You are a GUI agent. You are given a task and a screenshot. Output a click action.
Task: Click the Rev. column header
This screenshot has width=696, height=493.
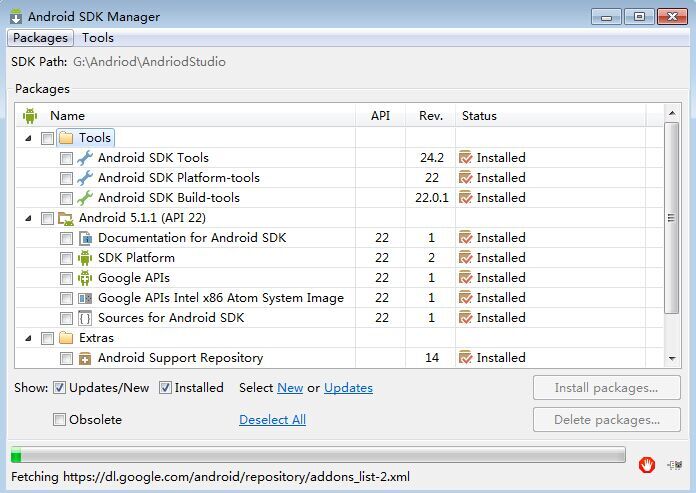point(431,116)
